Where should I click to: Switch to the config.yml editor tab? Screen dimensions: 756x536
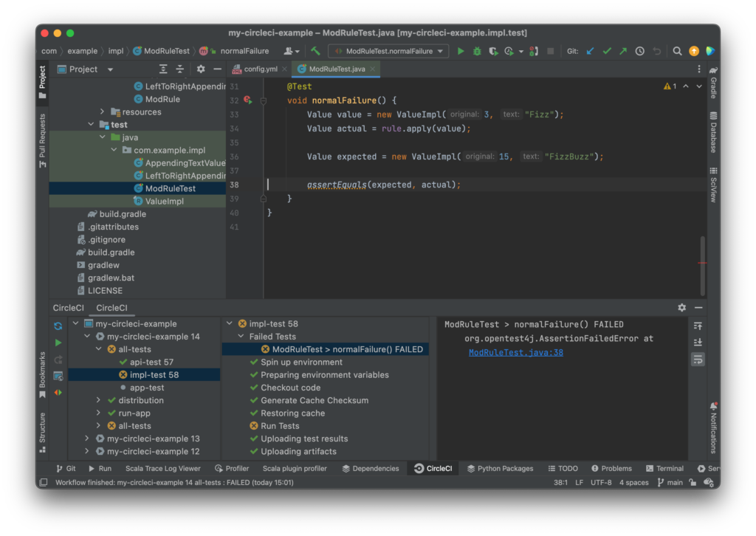point(259,69)
